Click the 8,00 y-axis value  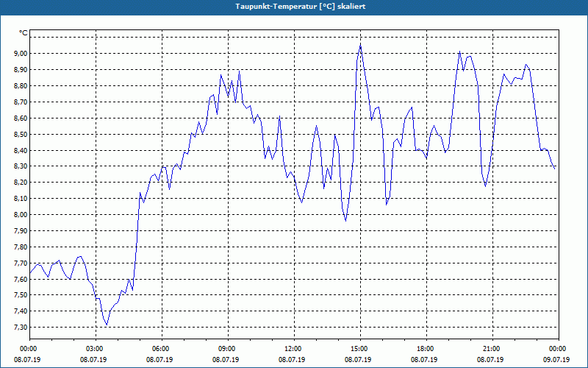(21, 214)
